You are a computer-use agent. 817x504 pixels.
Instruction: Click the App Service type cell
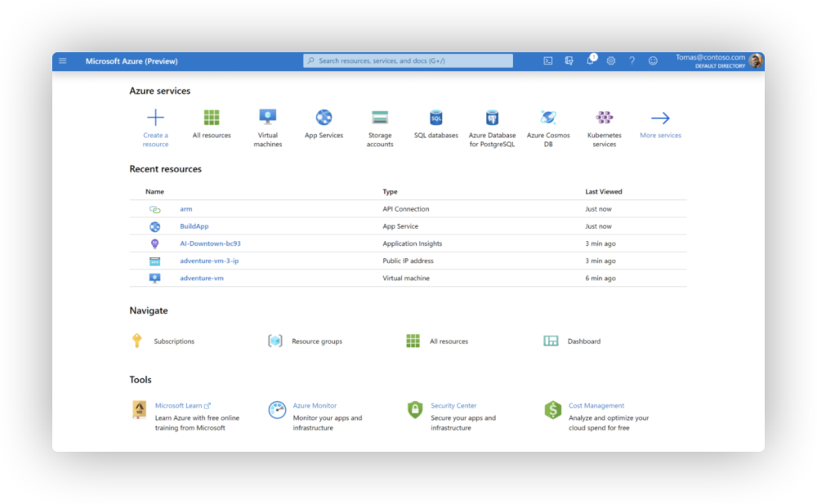point(400,226)
